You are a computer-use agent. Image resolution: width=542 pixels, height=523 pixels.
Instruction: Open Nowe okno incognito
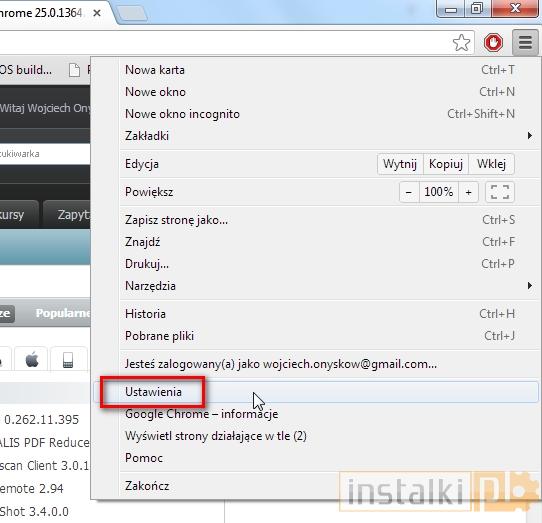[316, 114]
